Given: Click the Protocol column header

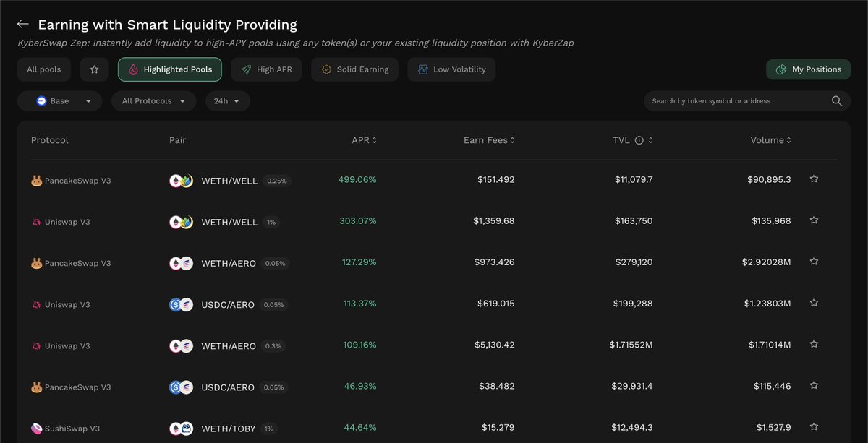Looking at the screenshot, I should click(x=50, y=140).
